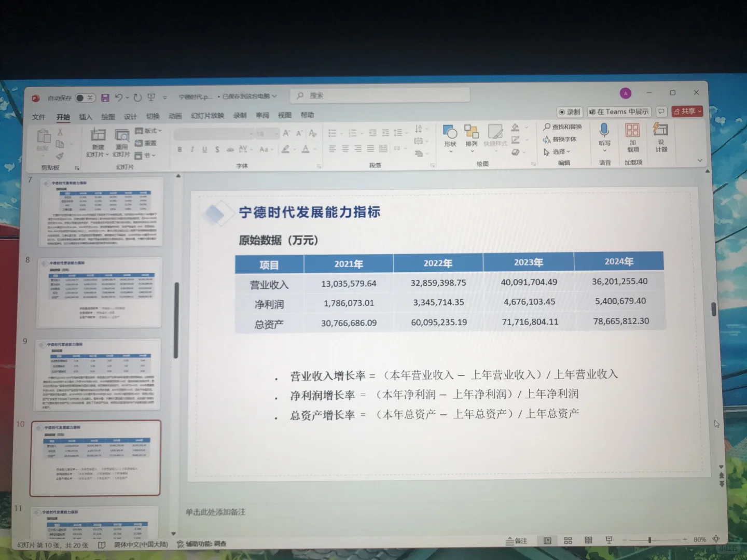Open the 重用幻灯片 reuse slides tool
This screenshot has height=560, width=747.
tap(121, 142)
